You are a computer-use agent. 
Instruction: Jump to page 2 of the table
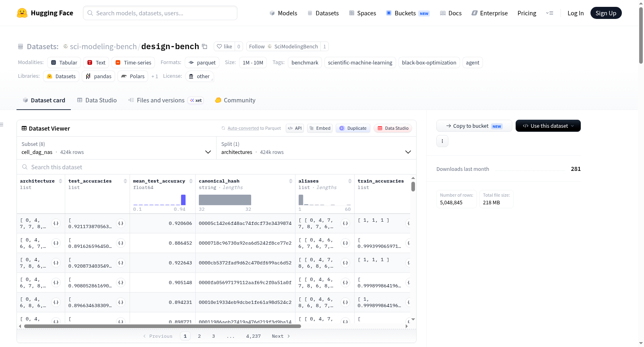(199, 336)
